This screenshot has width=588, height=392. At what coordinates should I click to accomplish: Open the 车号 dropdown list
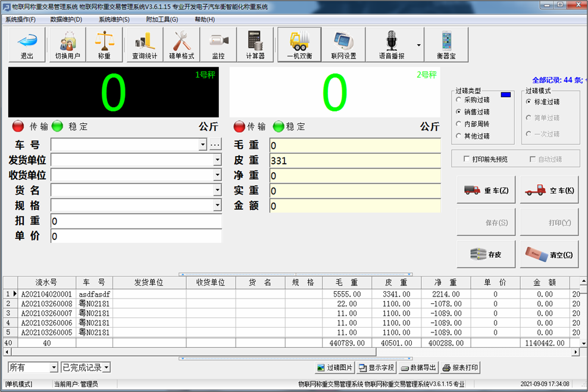[x=202, y=144]
